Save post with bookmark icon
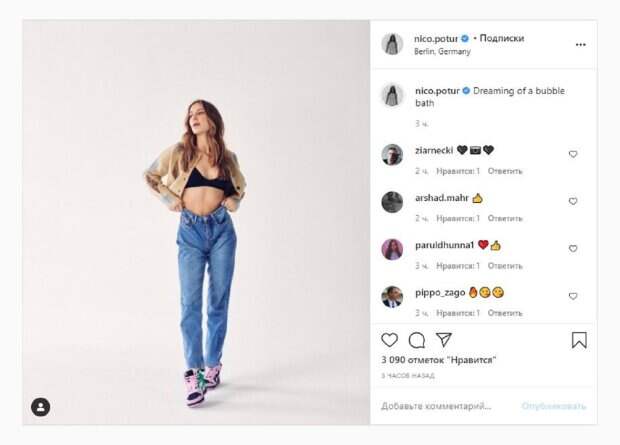This screenshot has width=620, height=445. (579, 340)
